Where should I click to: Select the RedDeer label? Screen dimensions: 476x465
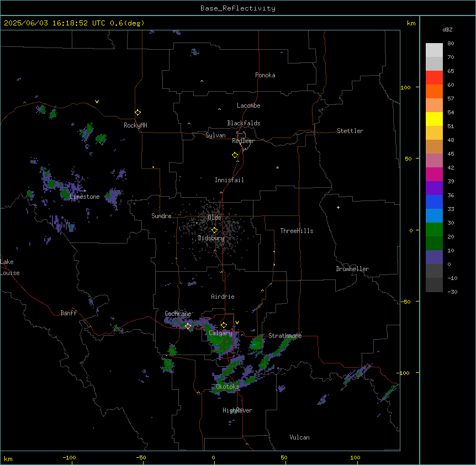coord(243,141)
